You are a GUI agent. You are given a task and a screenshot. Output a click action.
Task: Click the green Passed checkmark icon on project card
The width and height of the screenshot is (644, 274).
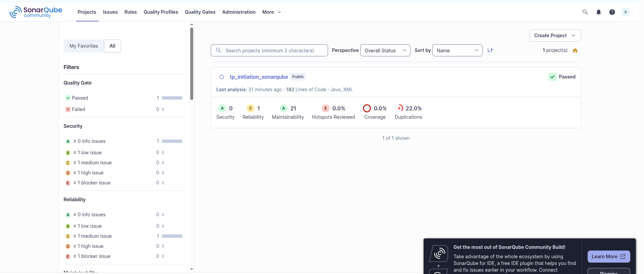(x=552, y=77)
